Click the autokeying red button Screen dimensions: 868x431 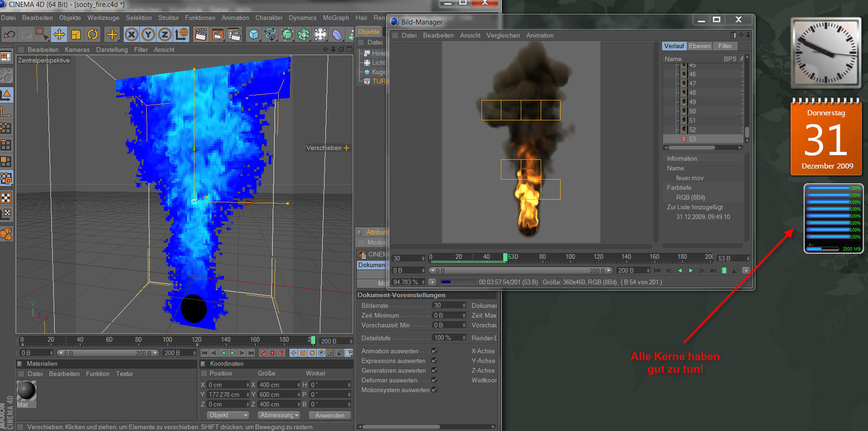[272, 353]
